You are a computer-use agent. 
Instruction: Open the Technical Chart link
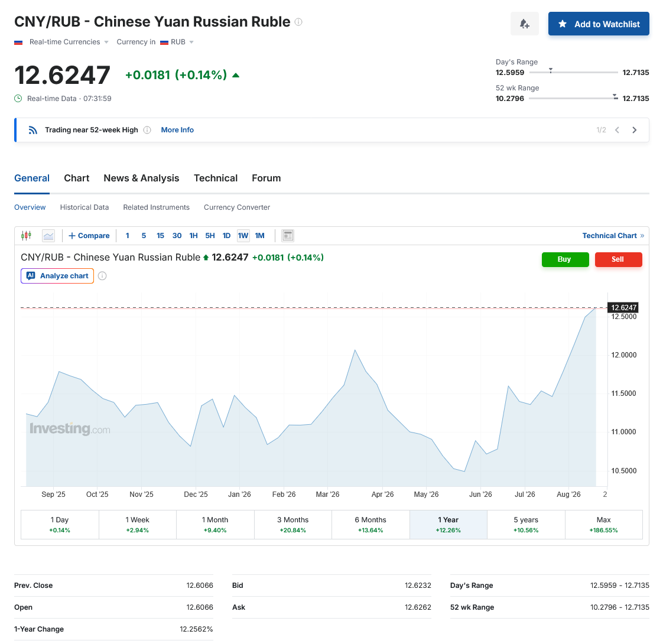[x=613, y=236]
